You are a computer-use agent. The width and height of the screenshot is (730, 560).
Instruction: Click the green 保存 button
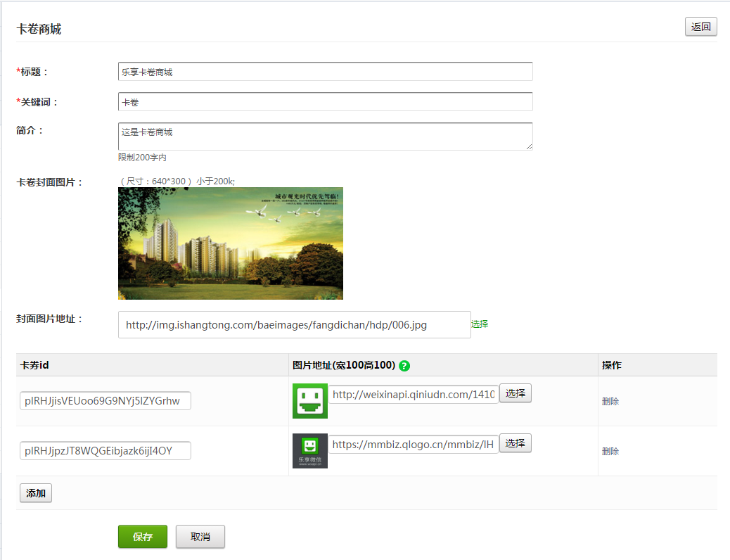click(x=143, y=537)
